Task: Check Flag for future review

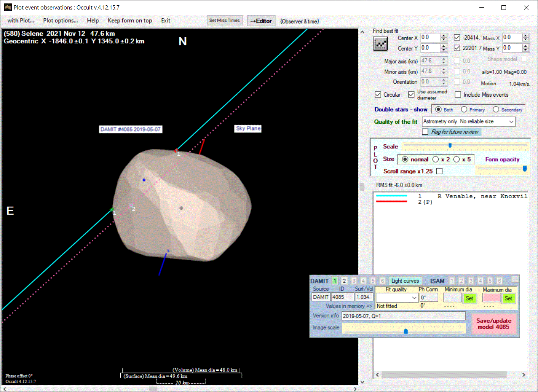Action: [x=425, y=132]
